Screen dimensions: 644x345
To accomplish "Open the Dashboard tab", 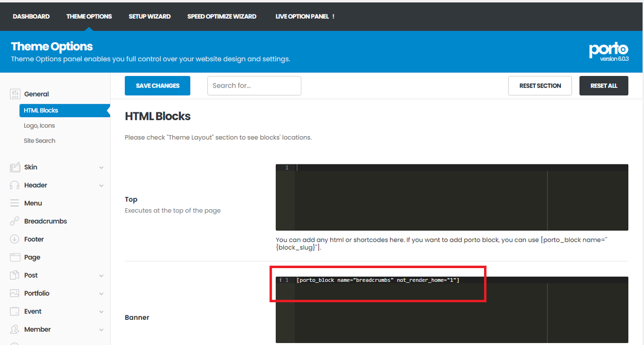I will point(31,17).
